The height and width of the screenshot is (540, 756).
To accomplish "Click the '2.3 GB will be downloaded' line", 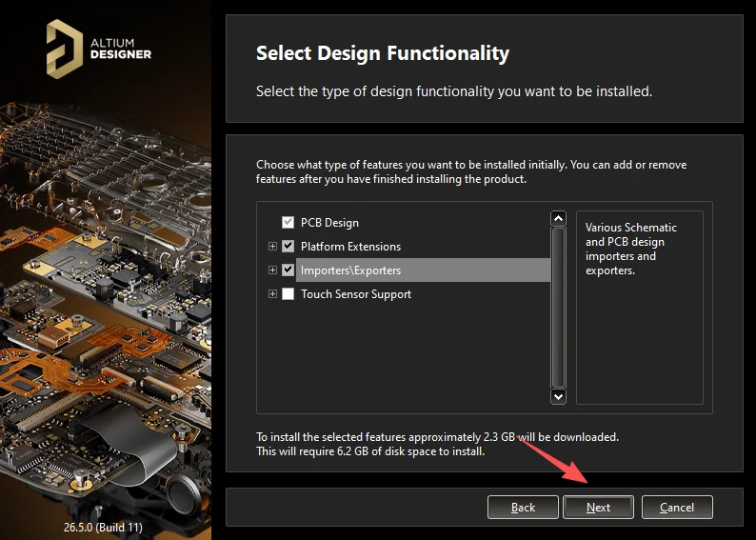I will [x=437, y=437].
